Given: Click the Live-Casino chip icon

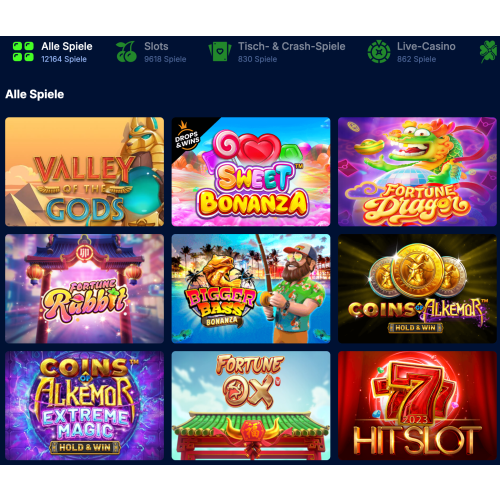Looking at the screenshot, I should pyautogui.click(x=379, y=52).
